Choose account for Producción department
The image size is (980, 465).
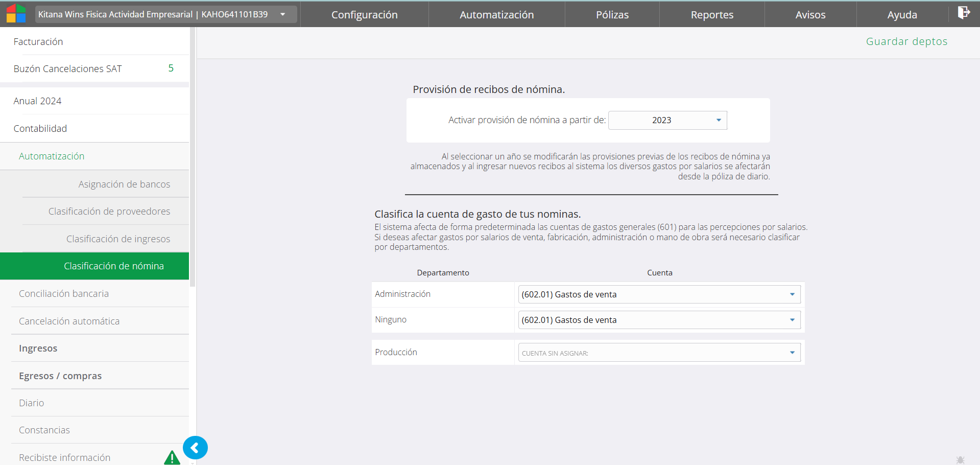(x=659, y=353)
